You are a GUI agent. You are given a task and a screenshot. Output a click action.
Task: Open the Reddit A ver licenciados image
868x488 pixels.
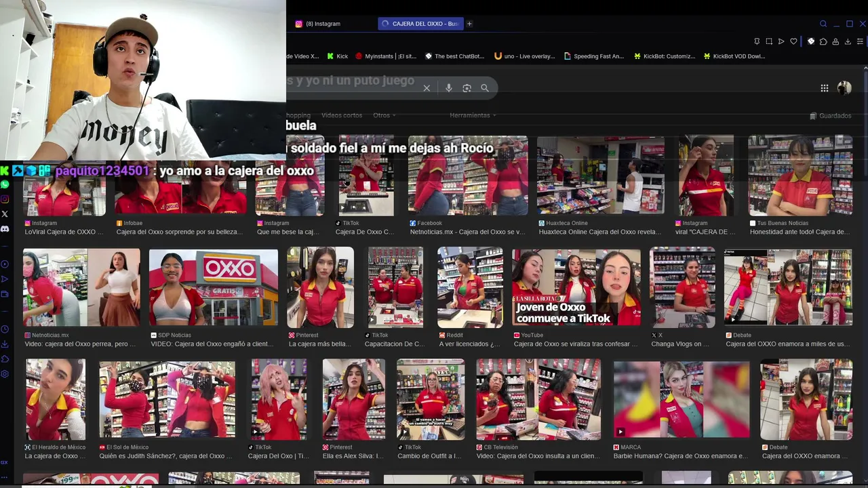pos(470,287)
